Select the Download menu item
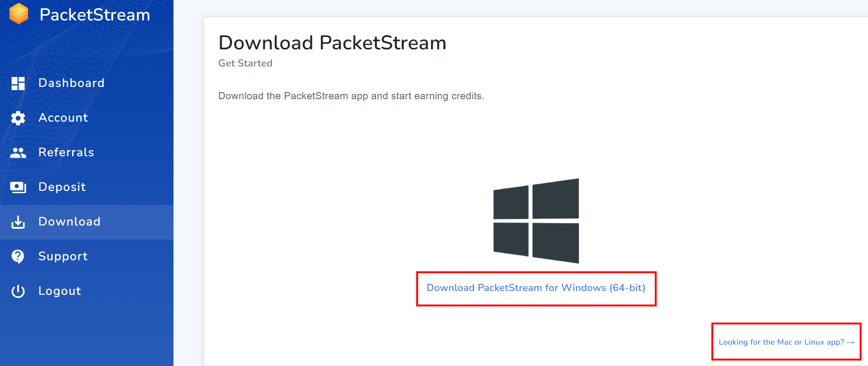This screenshot has width=868, height=366. pos(87,222)
